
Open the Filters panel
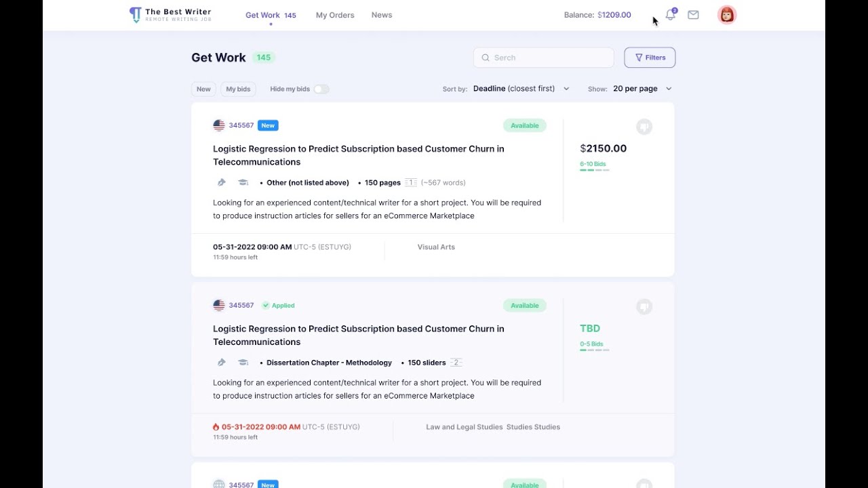click(x=650, y=58)
